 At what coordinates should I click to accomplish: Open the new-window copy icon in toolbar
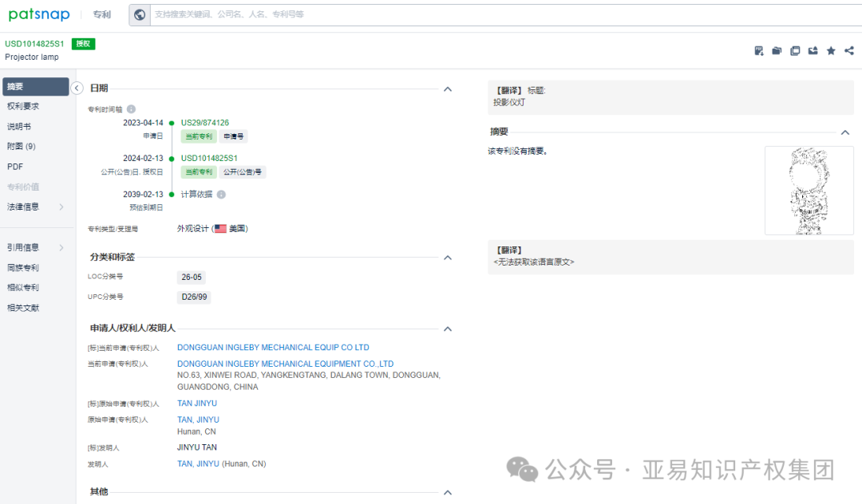pos(795,51)
